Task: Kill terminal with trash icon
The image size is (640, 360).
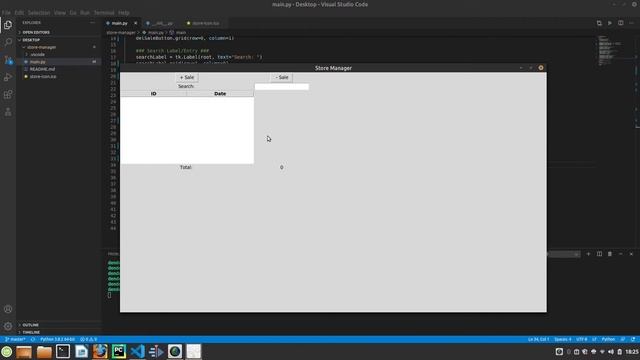Action: coord(610,254)
